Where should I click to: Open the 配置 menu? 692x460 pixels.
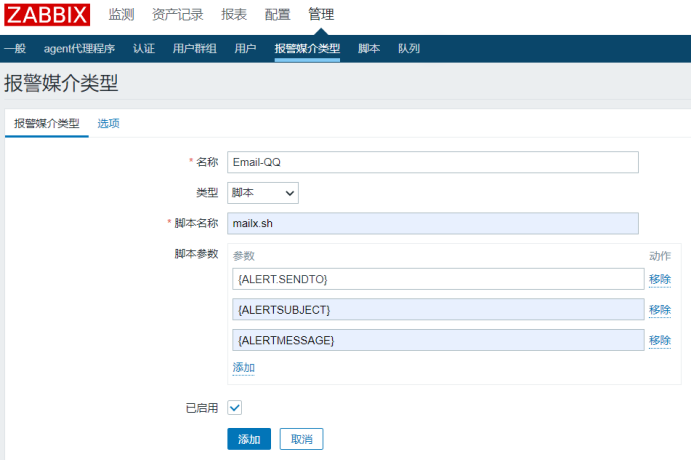[278, 15]
